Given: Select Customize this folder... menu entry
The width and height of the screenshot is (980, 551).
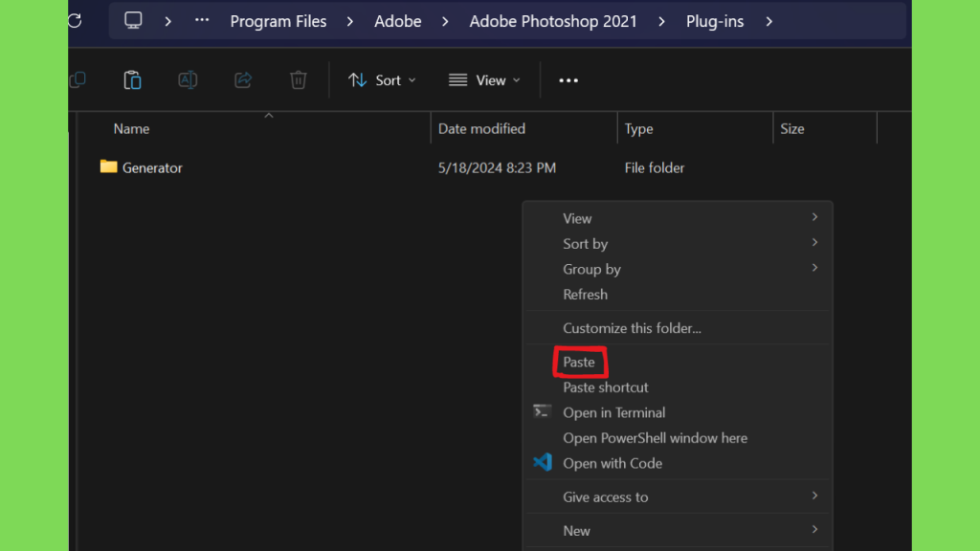Looking at the screenshot, I should pyautogui.click(x=678, y=328).
